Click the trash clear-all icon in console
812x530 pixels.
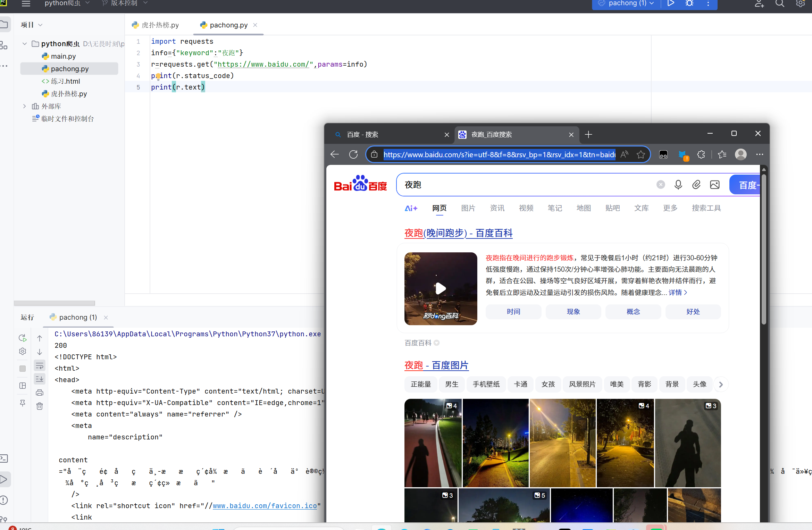pyautogui.click(x=40, y=406)
